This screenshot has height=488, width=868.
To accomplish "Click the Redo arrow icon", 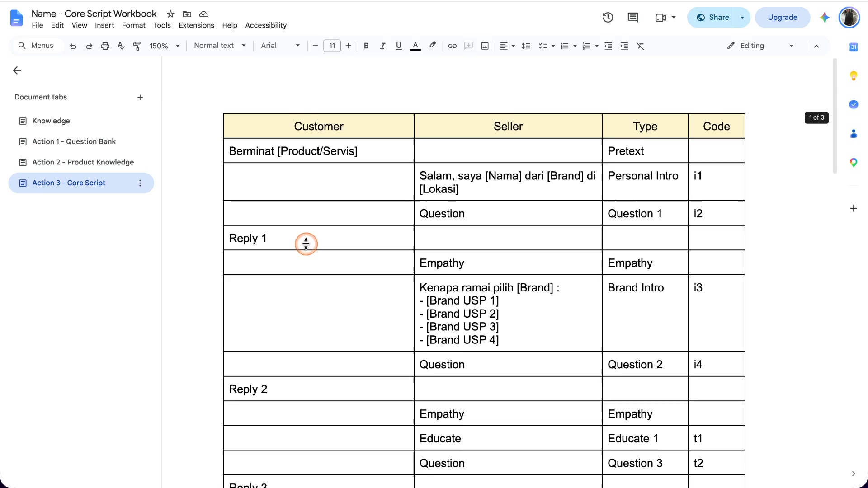I will tap(89, 46).
